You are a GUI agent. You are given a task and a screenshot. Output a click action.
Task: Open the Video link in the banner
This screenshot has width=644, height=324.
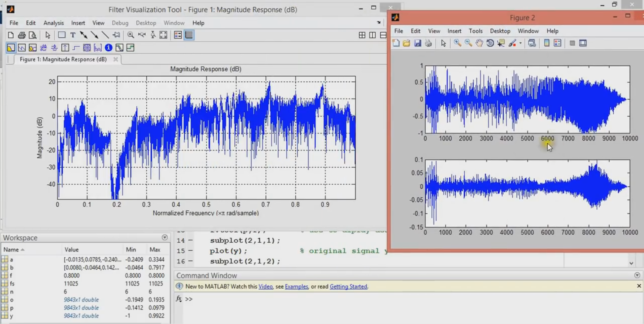pos(265,286)
